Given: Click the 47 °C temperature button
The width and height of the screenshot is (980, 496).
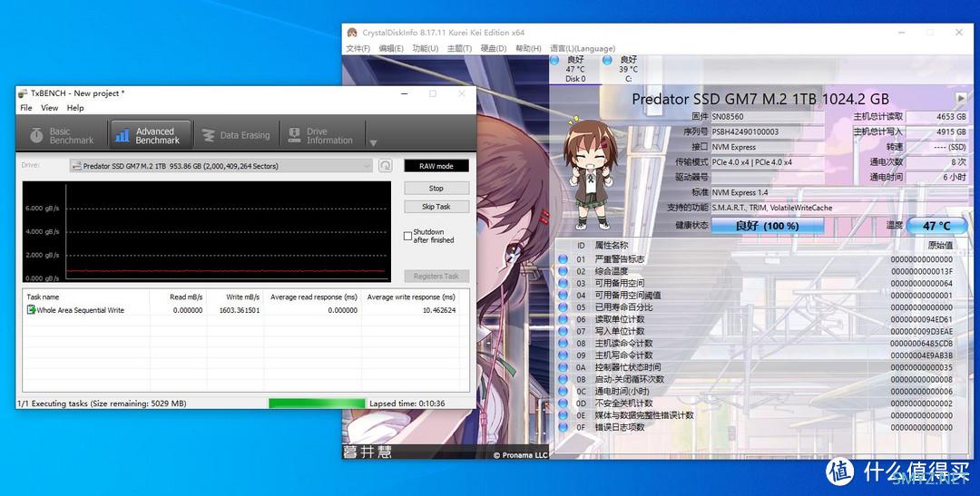Looking at the screenshot, I should point(936,226).
